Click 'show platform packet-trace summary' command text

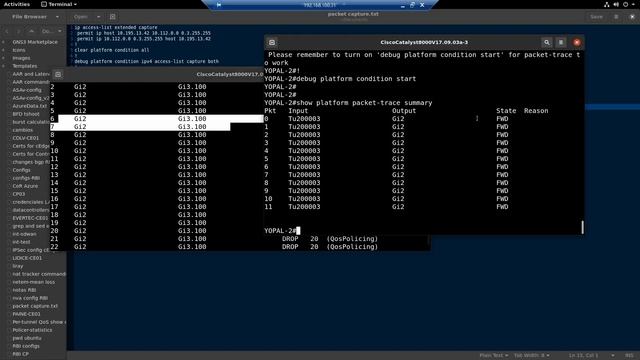tap(364, 103)
